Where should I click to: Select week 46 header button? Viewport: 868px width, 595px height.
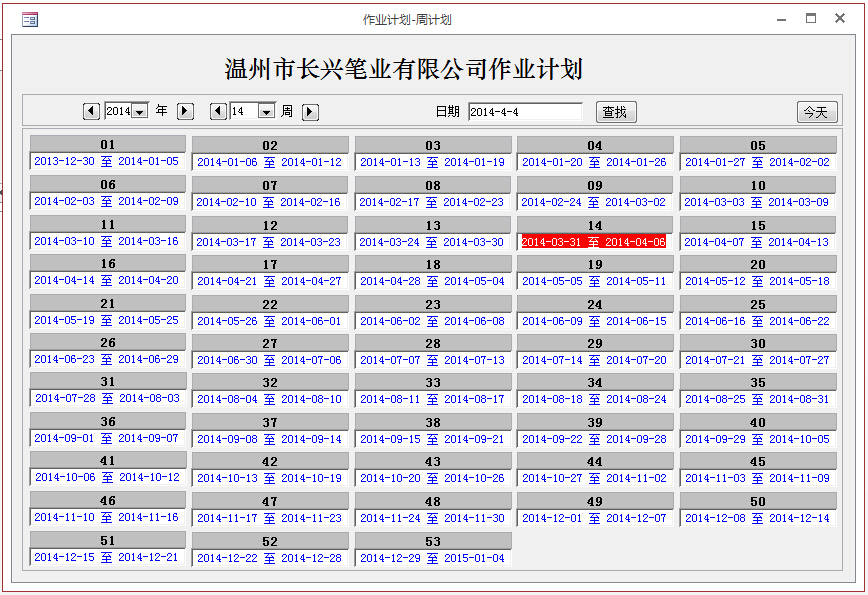pos(108,500)
